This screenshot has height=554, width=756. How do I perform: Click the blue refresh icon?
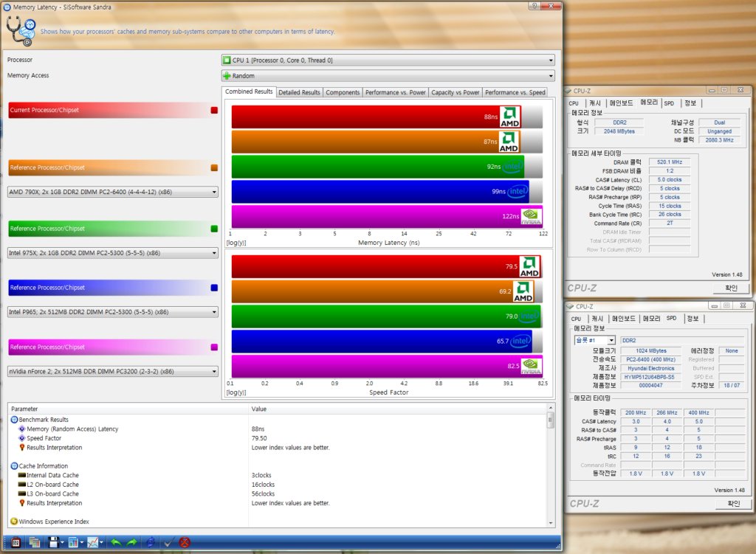point(151,542)
